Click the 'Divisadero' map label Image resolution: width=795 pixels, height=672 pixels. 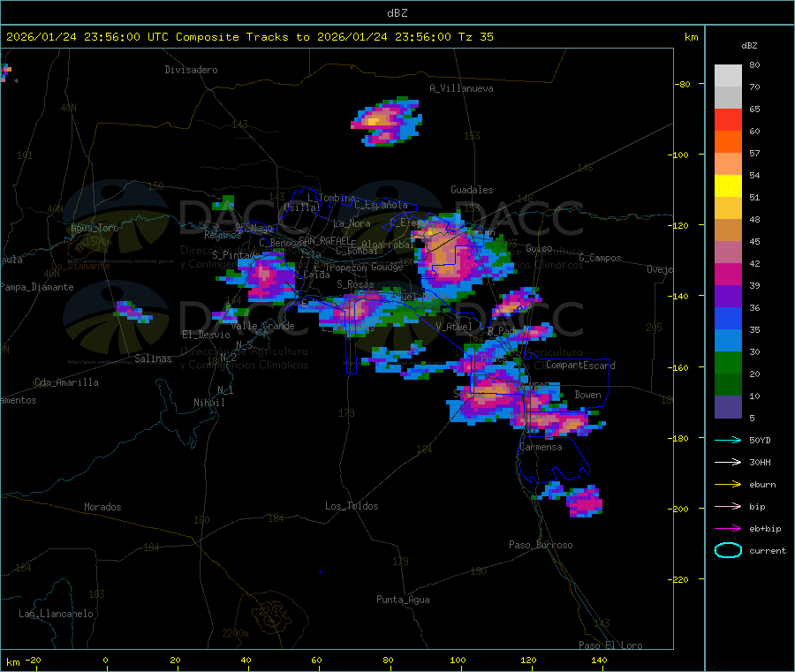point(191,70)
